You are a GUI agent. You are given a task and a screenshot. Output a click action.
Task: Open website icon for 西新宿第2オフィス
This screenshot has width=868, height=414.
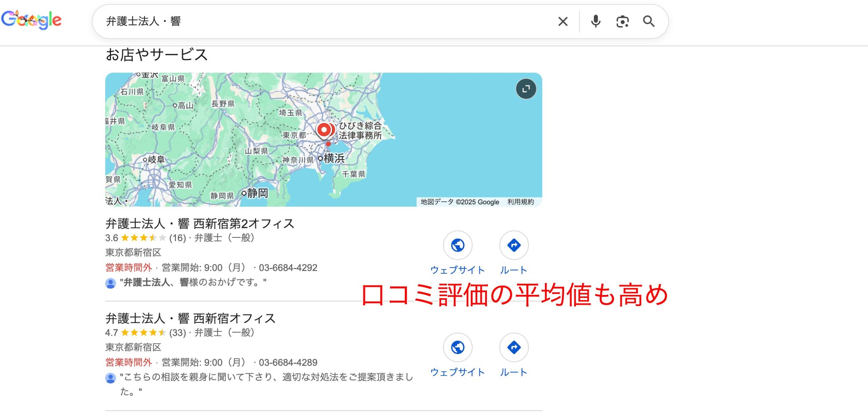pos(457,245)
